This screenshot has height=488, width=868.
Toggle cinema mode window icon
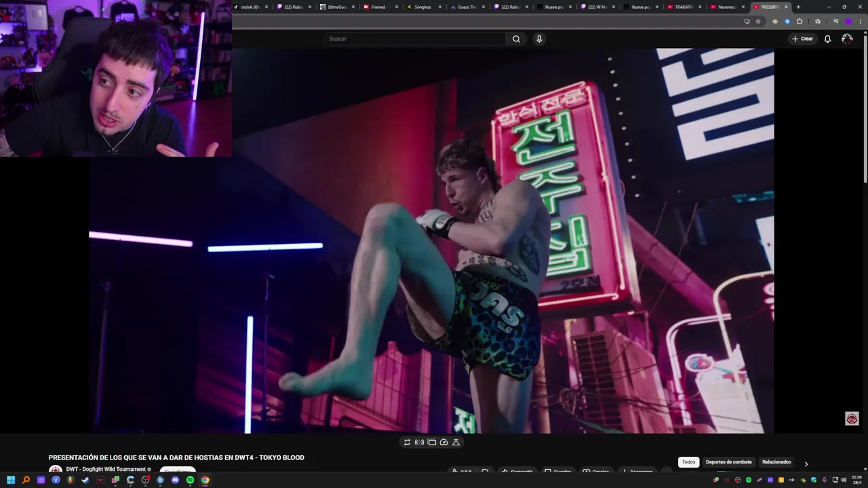pos(431,442)
